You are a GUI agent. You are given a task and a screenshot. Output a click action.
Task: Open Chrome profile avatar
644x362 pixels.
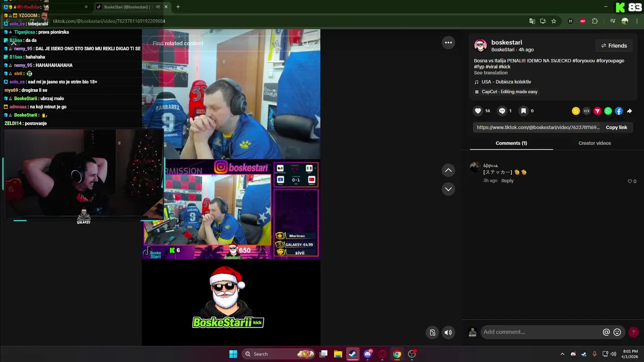(x=625, y=21)
